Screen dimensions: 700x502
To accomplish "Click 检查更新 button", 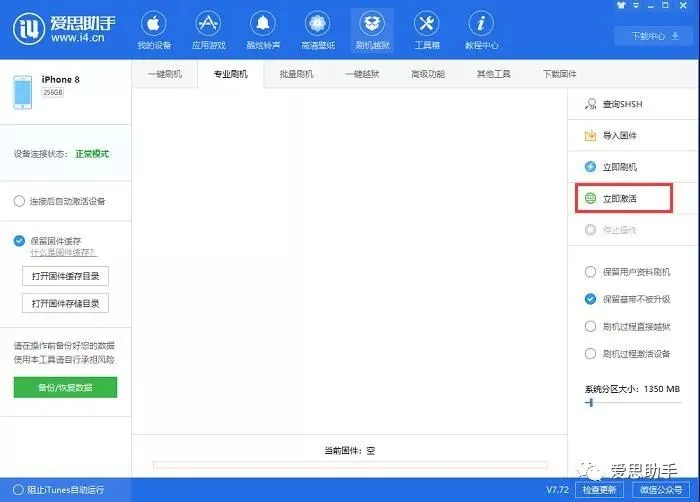I will (599, 490).
